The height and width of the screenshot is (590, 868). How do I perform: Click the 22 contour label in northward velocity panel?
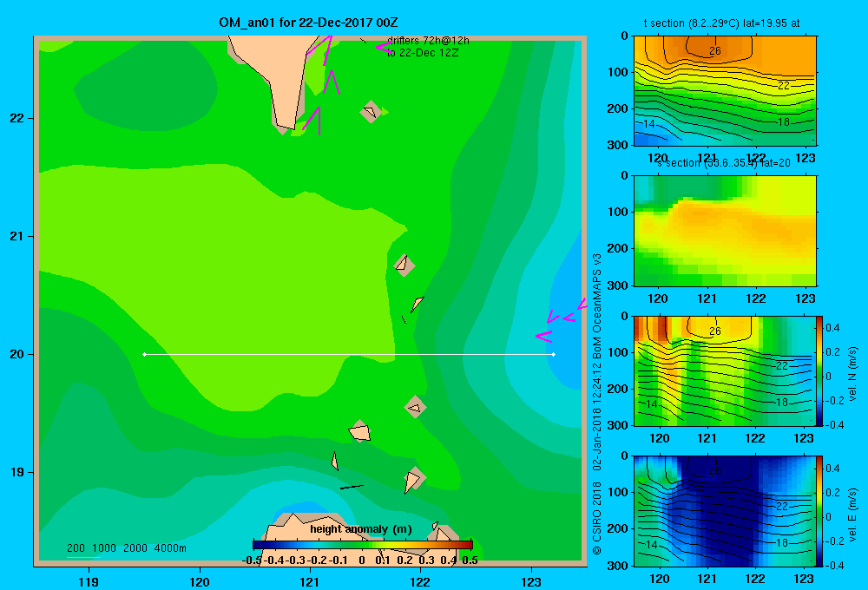pos(782,366)
